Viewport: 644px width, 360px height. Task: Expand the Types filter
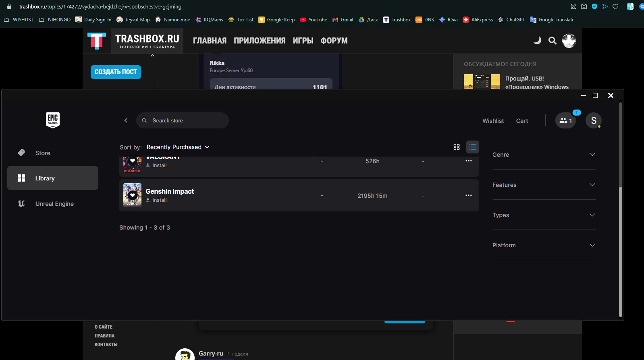click(x=544, y=215)
